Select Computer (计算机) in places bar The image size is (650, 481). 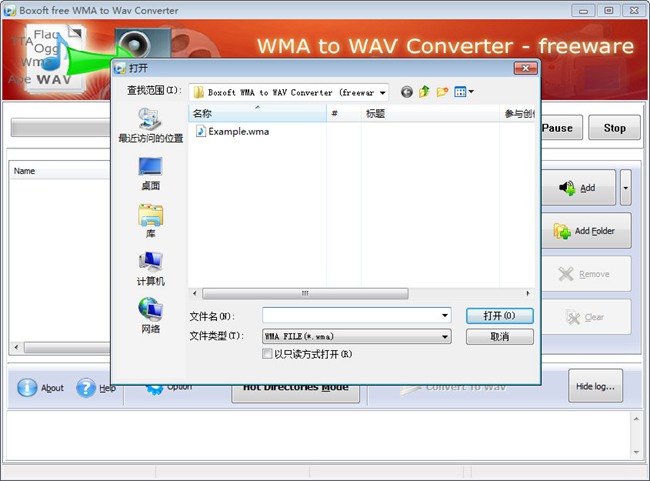pyautogui.click(x=150, y=269)
